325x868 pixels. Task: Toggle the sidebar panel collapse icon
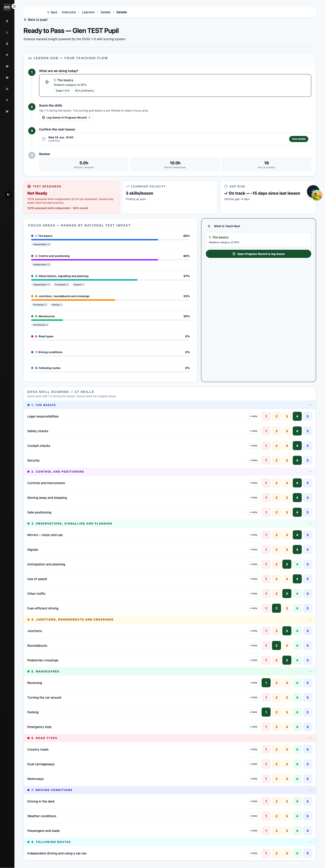(14, 6)
